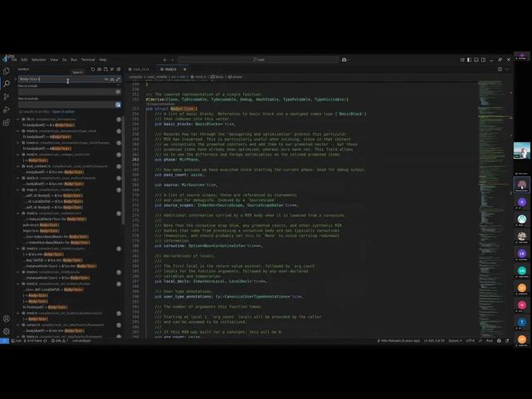This screenshot has height=399, width=532.
Task: Open the Extensions view
Action: point(6,122)
